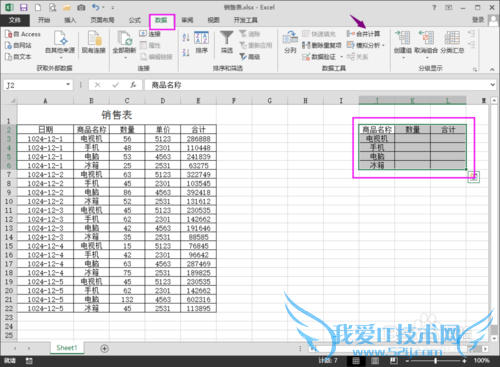Image resolution: width=500 pixels, height=367 pixels.
Task: Click vertical scrollbar down arrow
Action: point(494,338)
